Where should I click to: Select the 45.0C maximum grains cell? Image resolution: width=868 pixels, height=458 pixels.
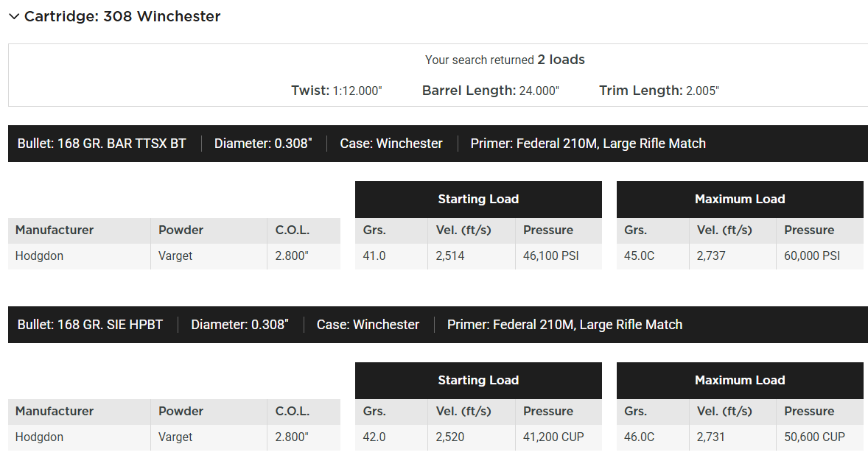click(640, 256)
